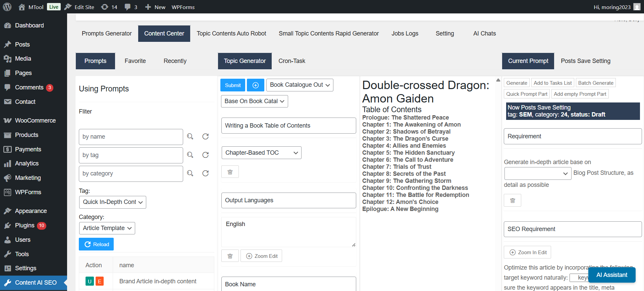Click the orange E action icon
The width and height of the screenshot is (644, 291).
(100, 281)
